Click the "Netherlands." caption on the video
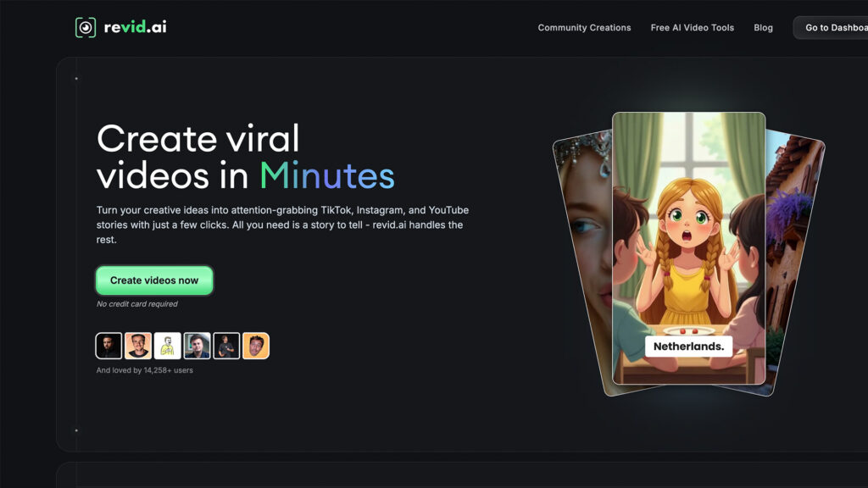Image resolution: width=868 pixels, height=488 pixels. pyautogui.click(x=688, y=347)
